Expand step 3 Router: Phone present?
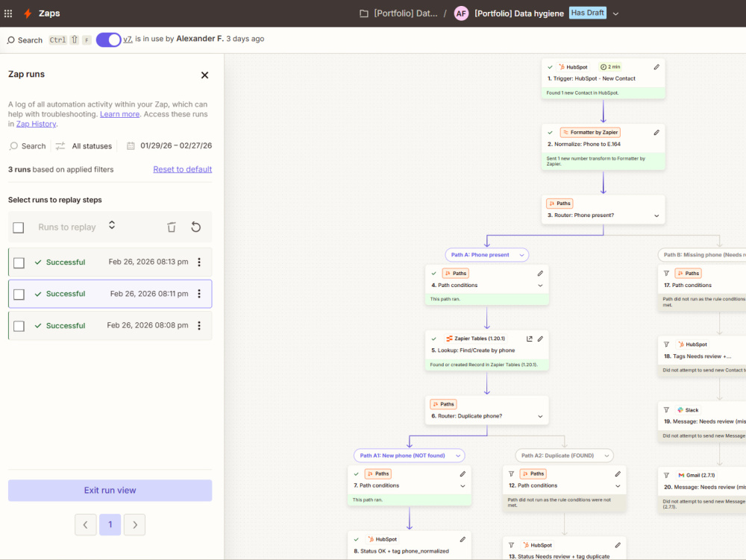The image size is (746, 560). (x=656, y=215)
